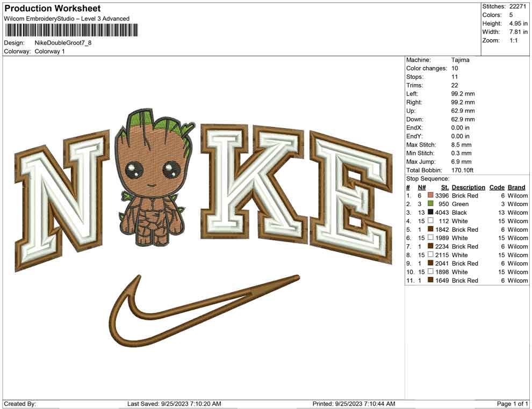Click the 'Code' column header
This screenshot has width=532, height=409.
[497, 187]
